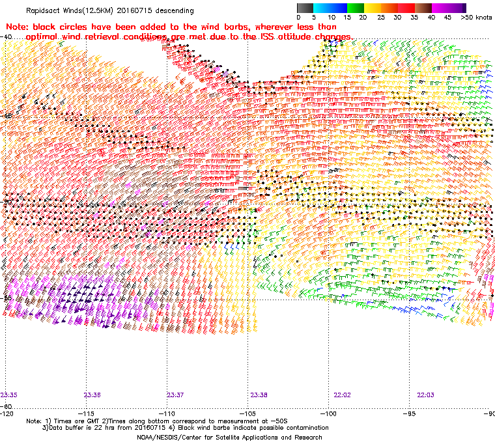The width and height of the screenshot is (495, 448).
Task: Click the red 'Note: black circles have been added' line
Action: point(171,27)
